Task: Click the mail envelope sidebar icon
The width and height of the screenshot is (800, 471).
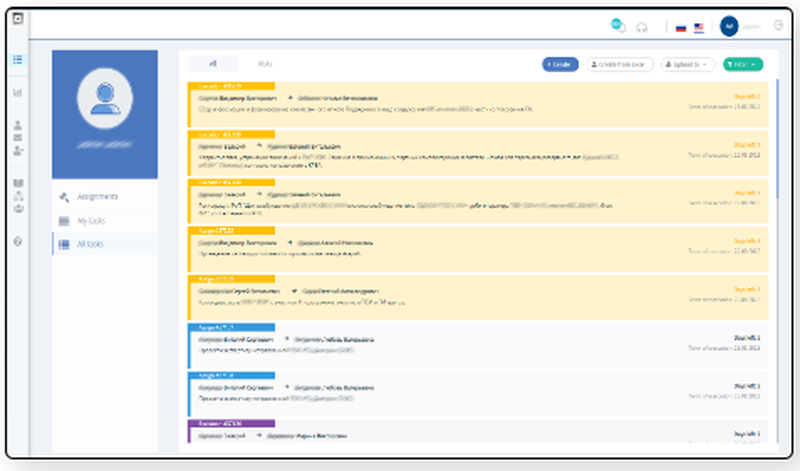Action: tap(17, 138)
